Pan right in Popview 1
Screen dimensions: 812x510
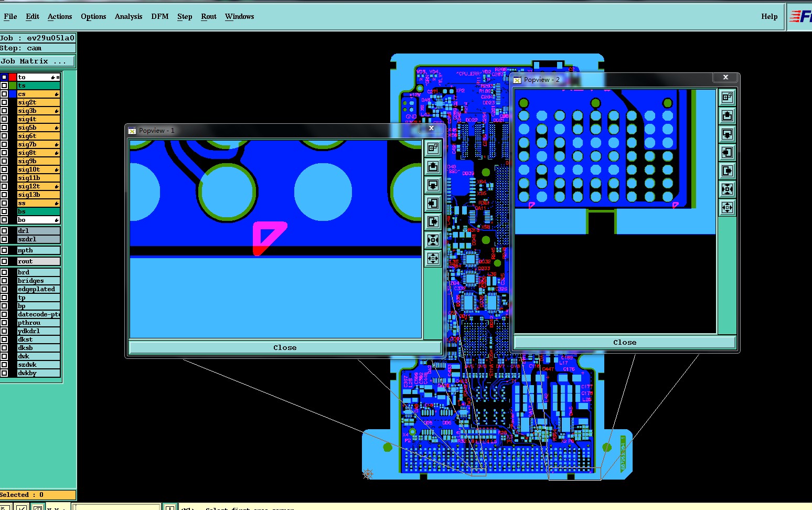(x=433, y=222)
